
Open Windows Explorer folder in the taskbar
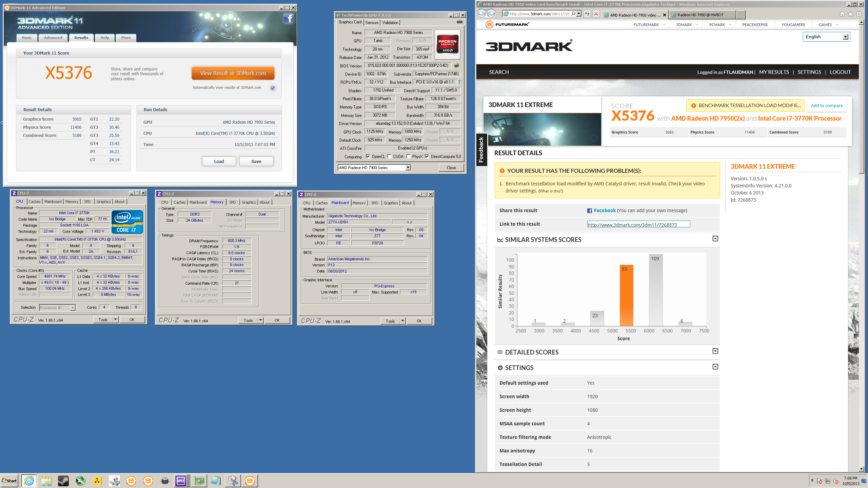(46, 481)
